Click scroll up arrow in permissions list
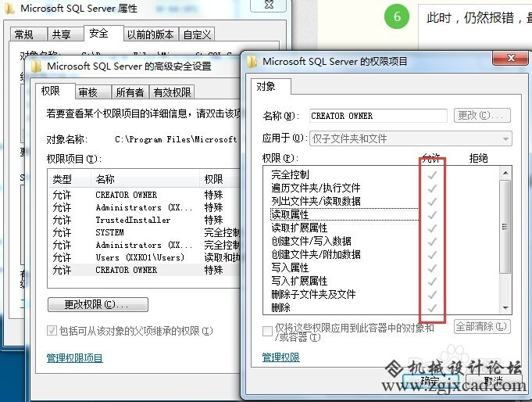Viewport: 532px width, 402px height. 505,173
